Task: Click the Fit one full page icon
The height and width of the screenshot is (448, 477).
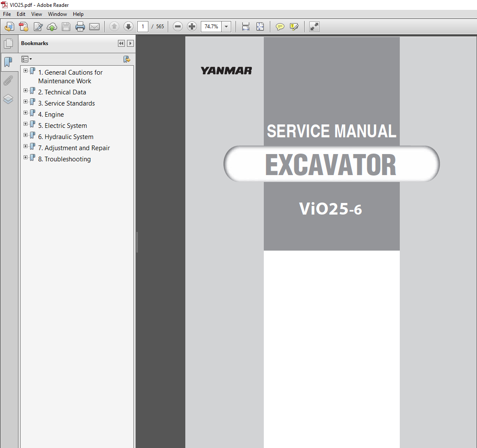Action: (x=260, y=27)
